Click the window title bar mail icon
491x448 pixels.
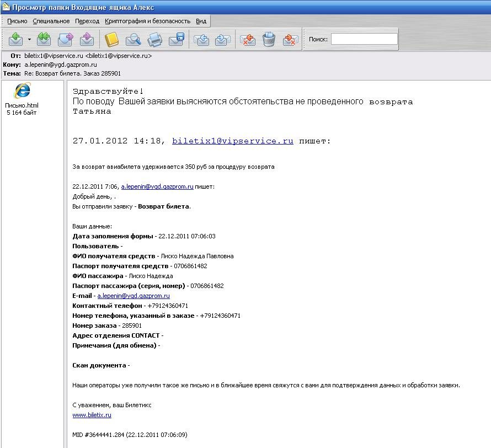6,7
